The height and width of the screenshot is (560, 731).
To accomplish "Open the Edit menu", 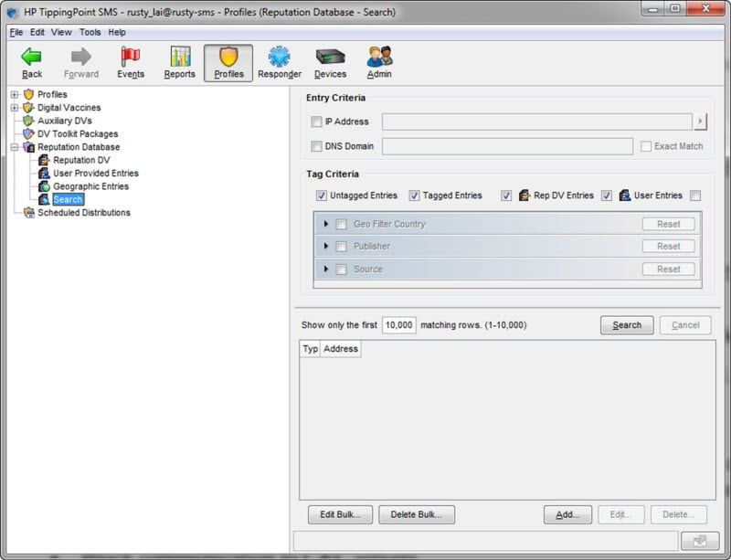I will pos(37,32).
